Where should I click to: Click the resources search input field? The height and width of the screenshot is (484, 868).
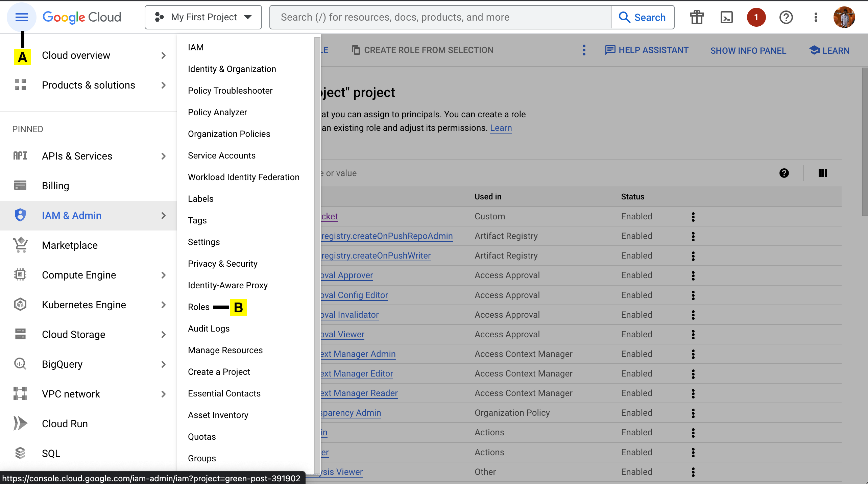439,17
